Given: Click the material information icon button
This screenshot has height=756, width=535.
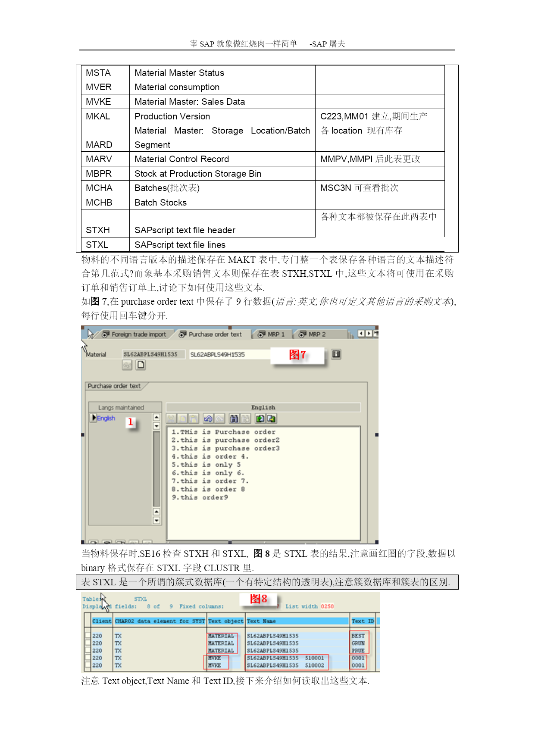Looking at the screenshot, I should [336, 354].
